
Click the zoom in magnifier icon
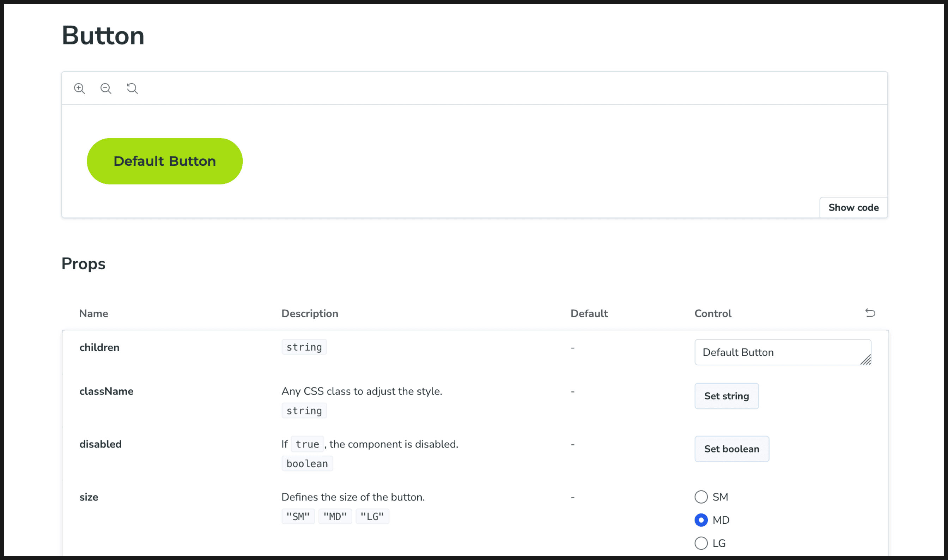tap(79, 88)
